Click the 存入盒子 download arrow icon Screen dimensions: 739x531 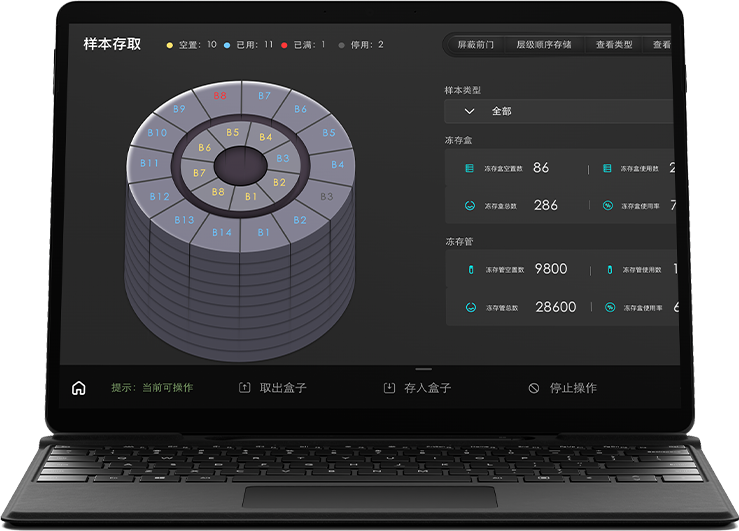389,388
